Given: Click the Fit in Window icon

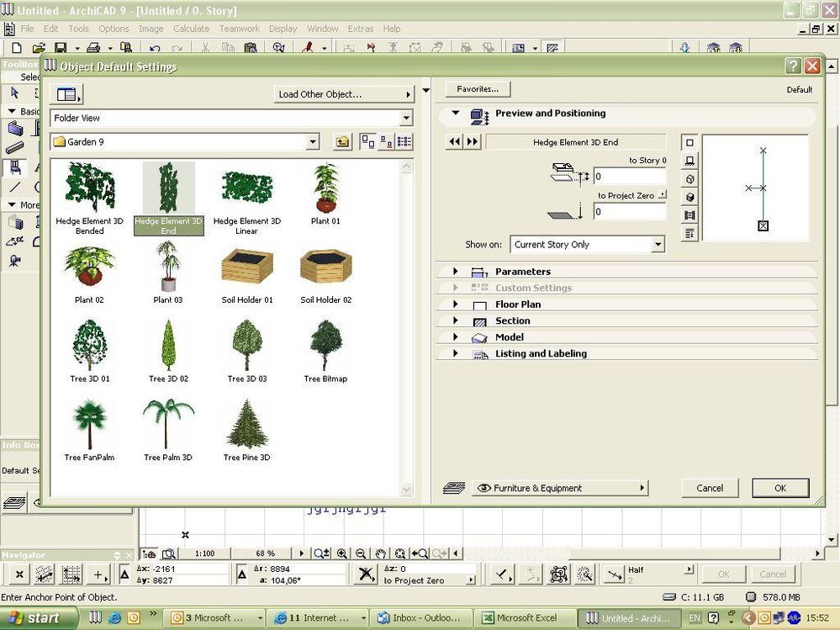Looking at the screenshot, I should point(399,554).
